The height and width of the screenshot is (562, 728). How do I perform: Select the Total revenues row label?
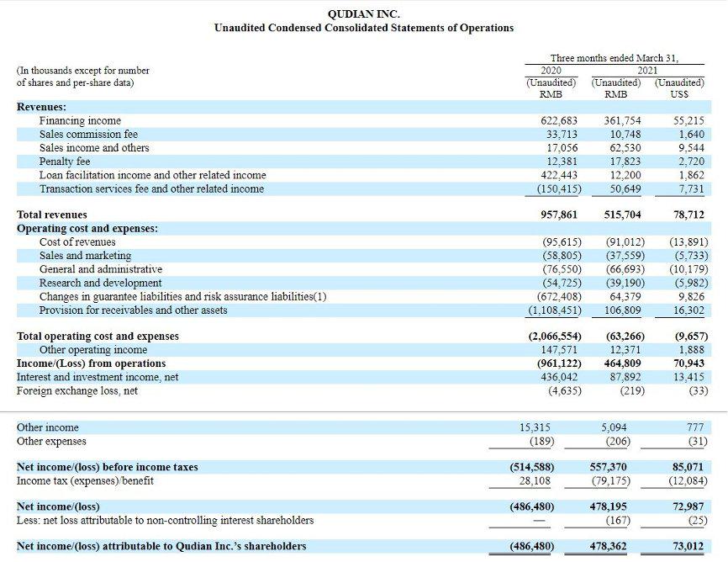(x=52, y=215)
